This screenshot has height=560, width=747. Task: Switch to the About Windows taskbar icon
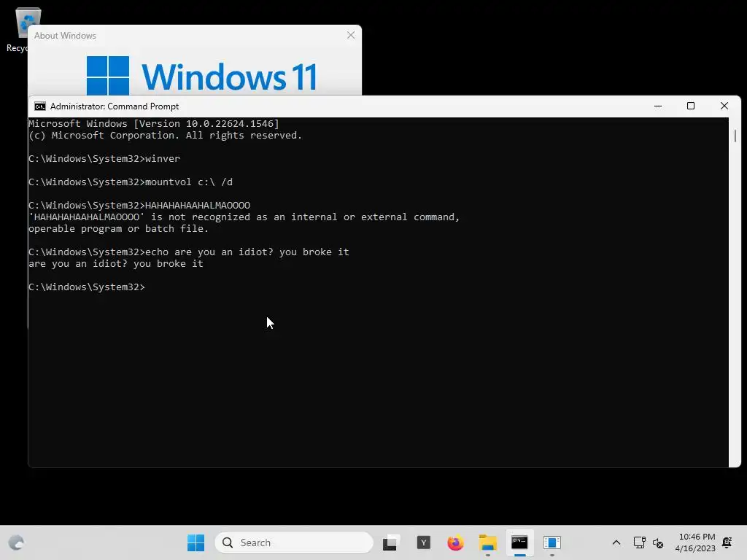click(551, 542)
